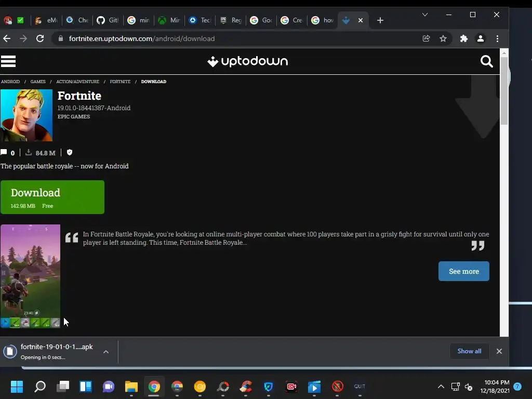Close the active Uptodown tab
The width and height of the screenshot is (532, 399).
(x=361, y=20)
